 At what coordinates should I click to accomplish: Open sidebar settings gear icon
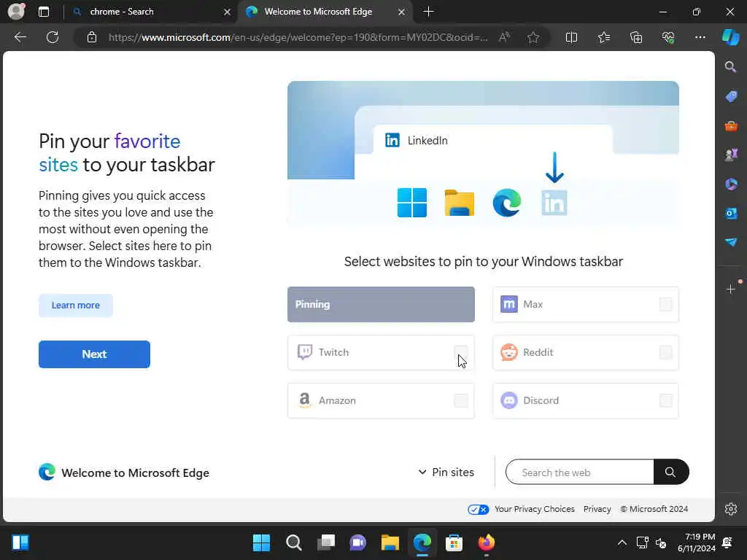tap(731, 509)
